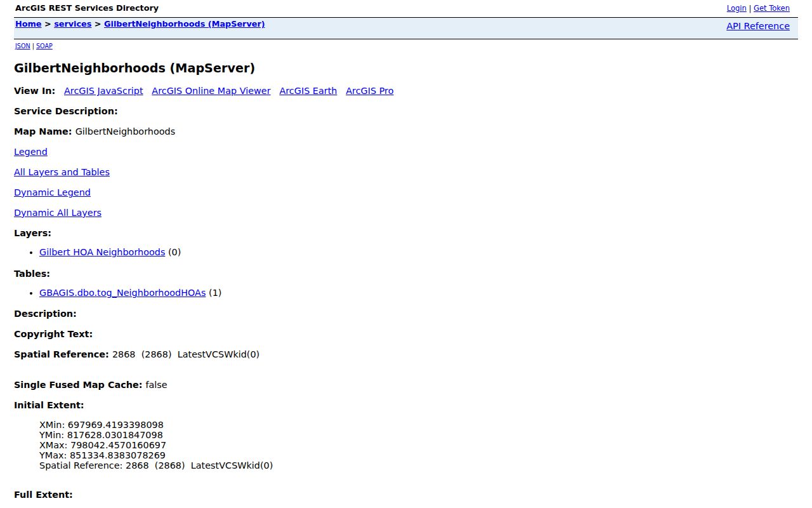Screen dimensions: 812x508
Task: Navigate to services breadcrumb link
Action: coord(73,24)
